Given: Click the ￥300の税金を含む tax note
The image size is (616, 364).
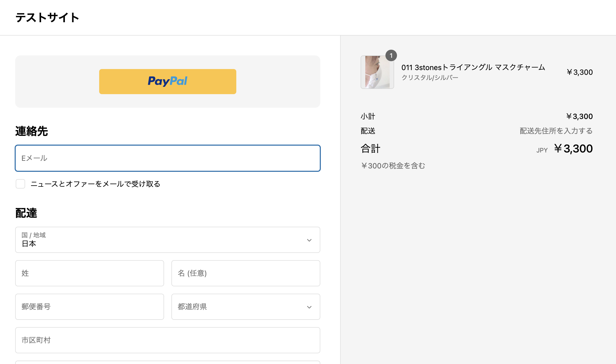Looking at the screenshot, I should point(393,165).
